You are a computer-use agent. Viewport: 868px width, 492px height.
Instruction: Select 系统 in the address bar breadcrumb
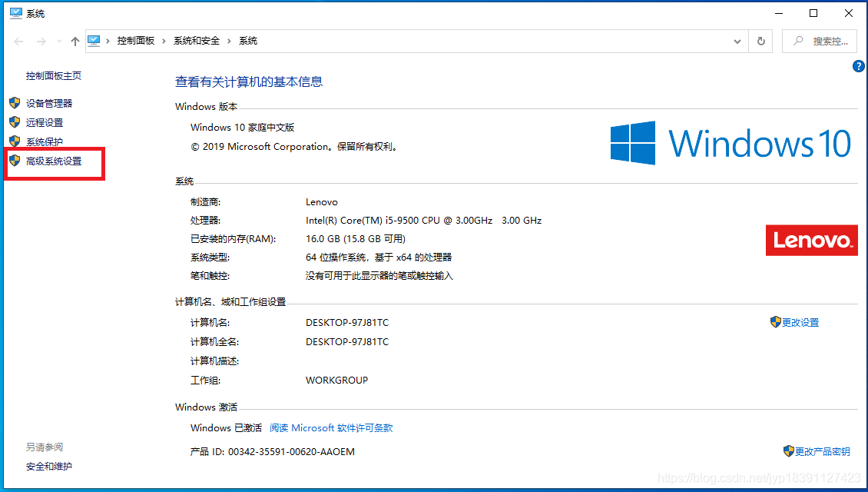(x=248, y=41)
